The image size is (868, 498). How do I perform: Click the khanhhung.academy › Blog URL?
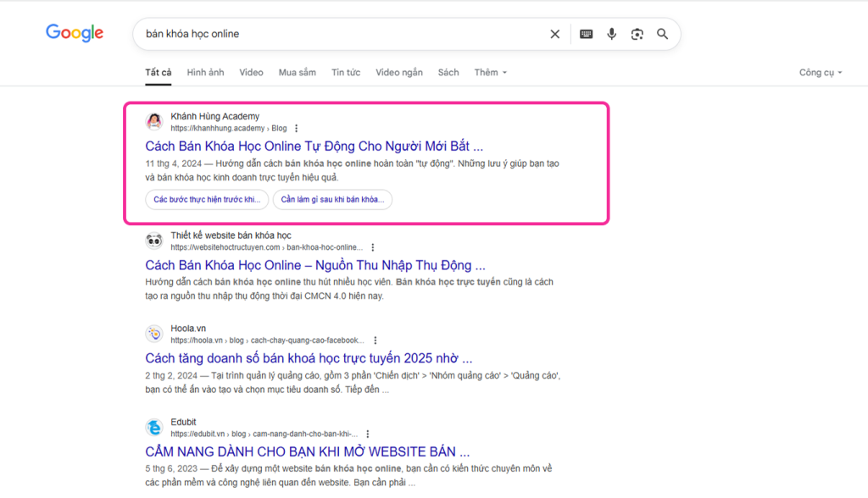point(229,129)
